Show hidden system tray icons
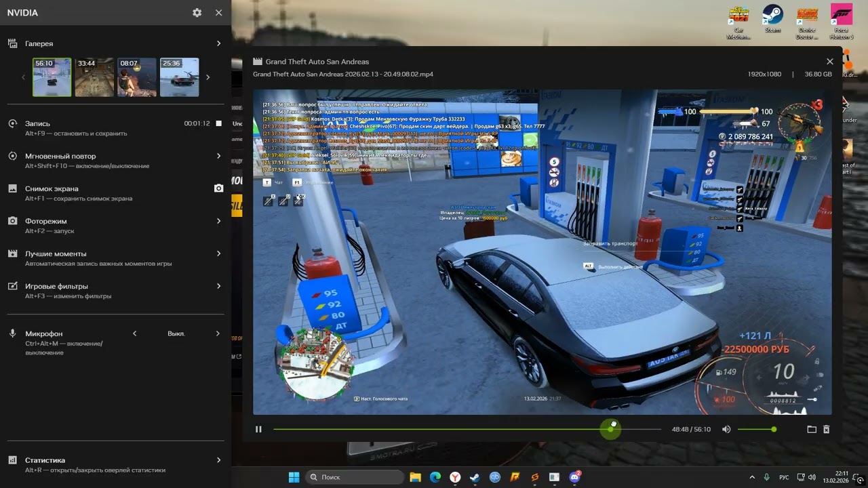Image resolution: width=868 pixels, height=488 pixels. [751, 477]
